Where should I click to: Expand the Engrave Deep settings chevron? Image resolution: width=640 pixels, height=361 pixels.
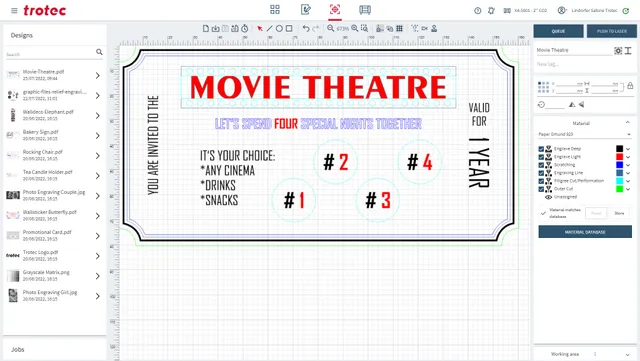(628, 149)
